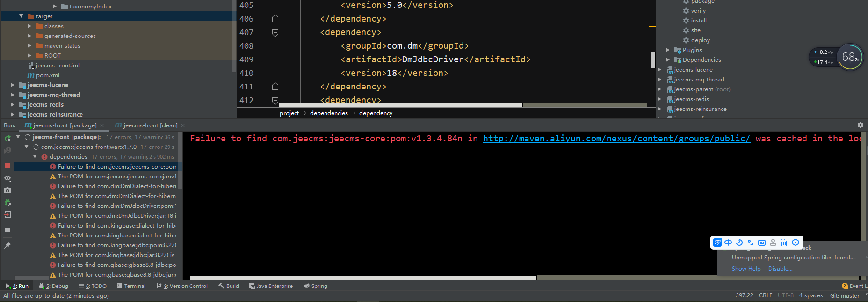Open the maven.aliyun.com repository link
The width and height of the screenshot is (868, 302).
[x=616, y=138]
